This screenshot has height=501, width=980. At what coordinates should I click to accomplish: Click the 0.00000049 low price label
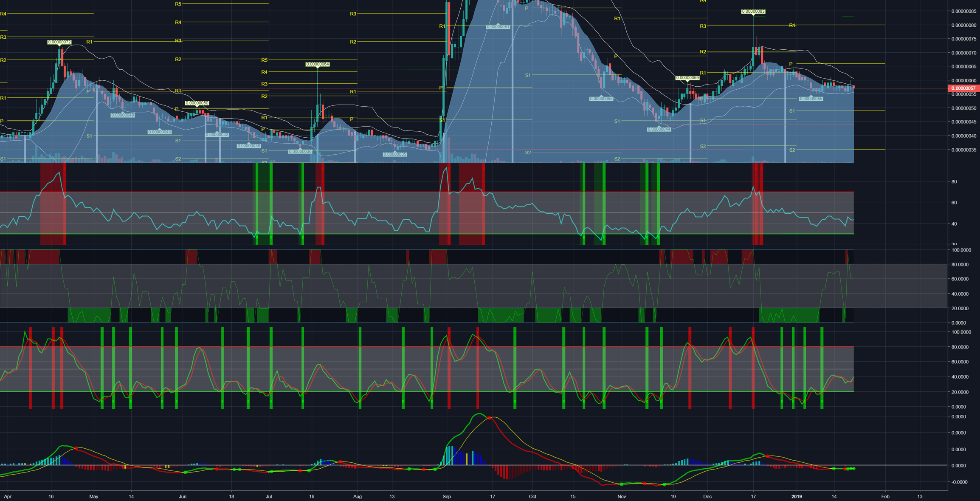pos(122,115)
